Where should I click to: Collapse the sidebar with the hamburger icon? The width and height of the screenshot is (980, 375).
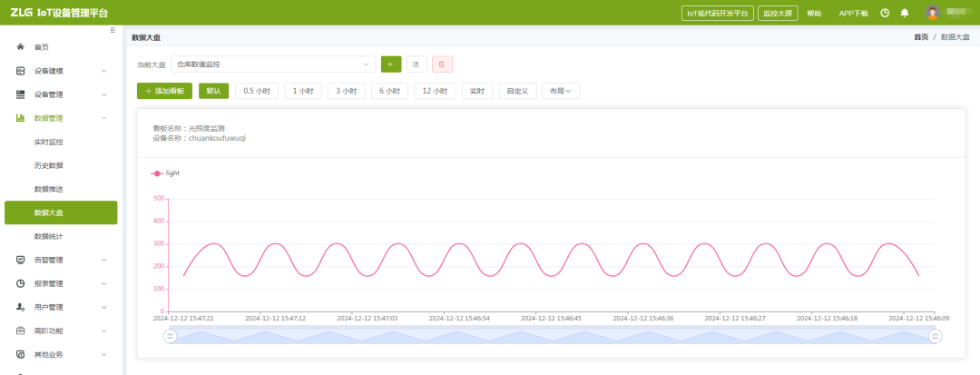[x=113, y=30]
